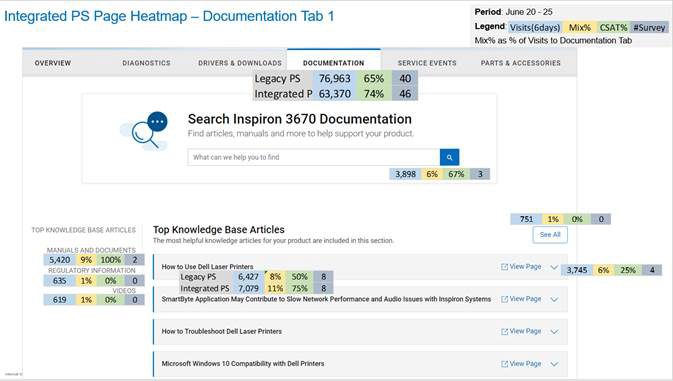Click the 3,898 search visits value
The height and width of the screenshot is (381, 673).
click(406, 174)
